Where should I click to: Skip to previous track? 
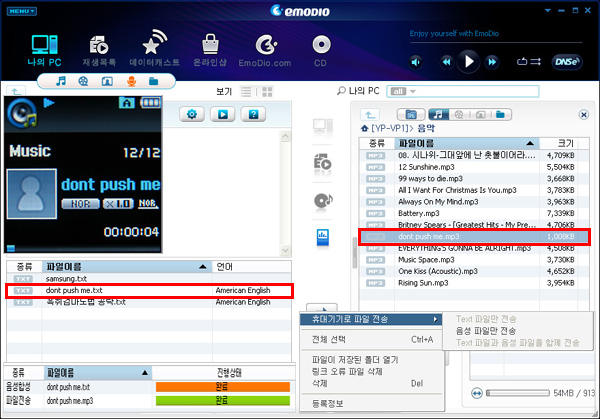[x=446, y=62]
